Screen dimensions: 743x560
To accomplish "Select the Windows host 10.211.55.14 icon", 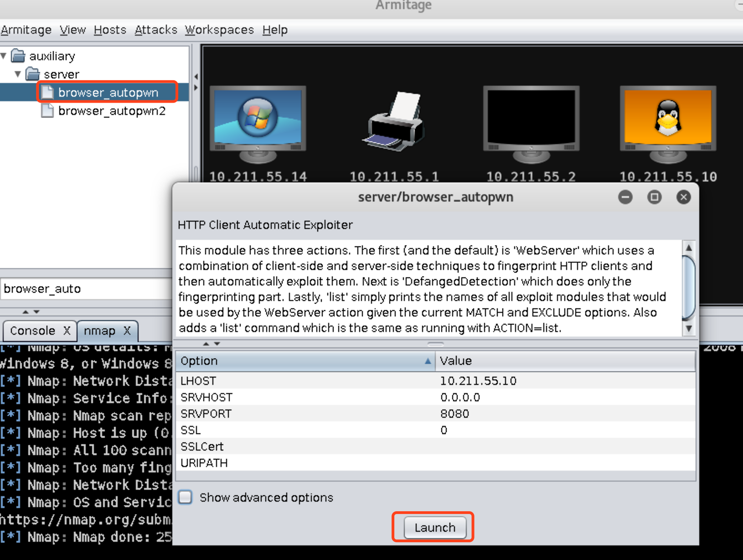I will 258,124.
